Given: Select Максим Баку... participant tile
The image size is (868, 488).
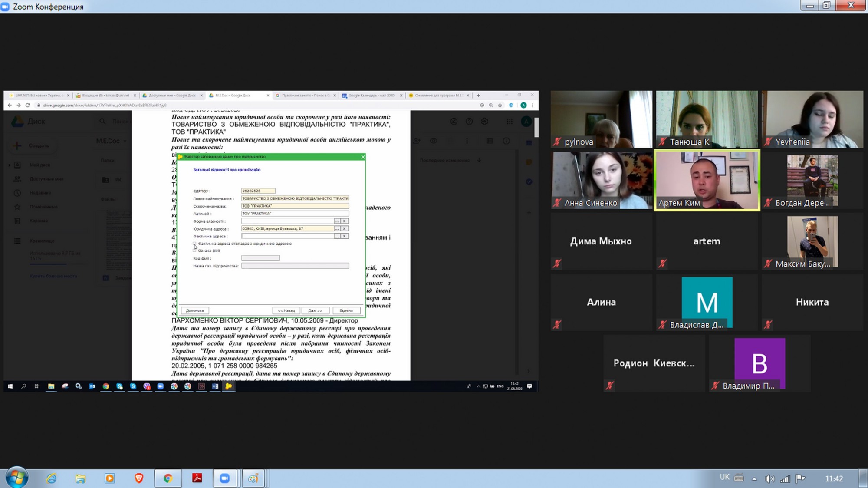Looking at the screenshot, I should [812, 241].
